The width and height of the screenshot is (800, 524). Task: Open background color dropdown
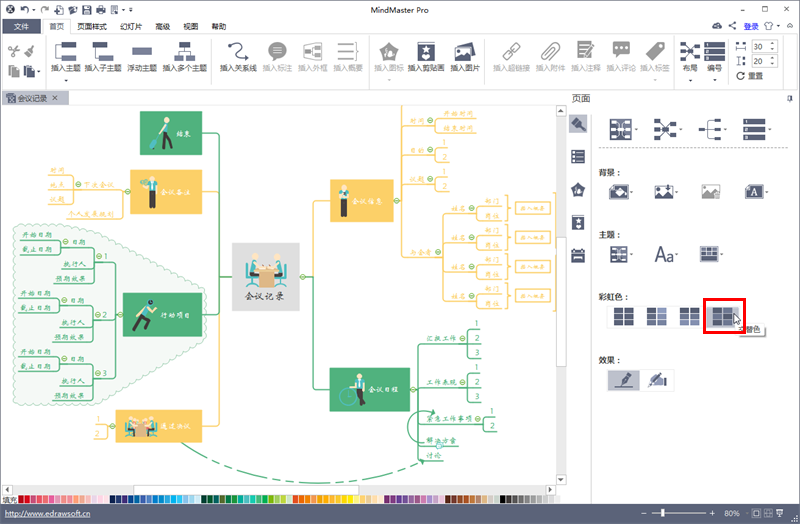pyautogui.click(x=621, y=192)
